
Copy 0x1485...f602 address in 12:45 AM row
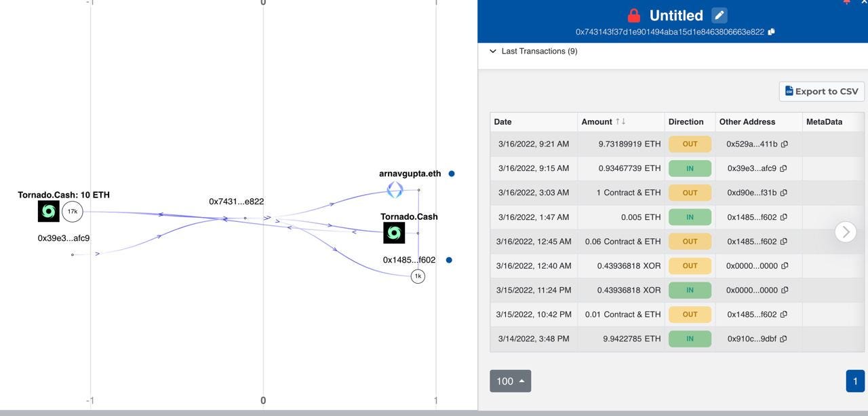point(784,242)
